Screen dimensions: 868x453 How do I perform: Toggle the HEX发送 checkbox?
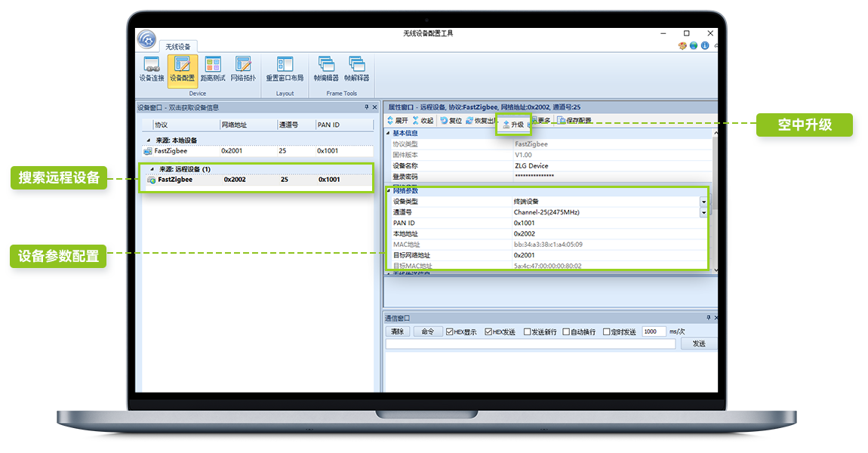coord(488,331)
